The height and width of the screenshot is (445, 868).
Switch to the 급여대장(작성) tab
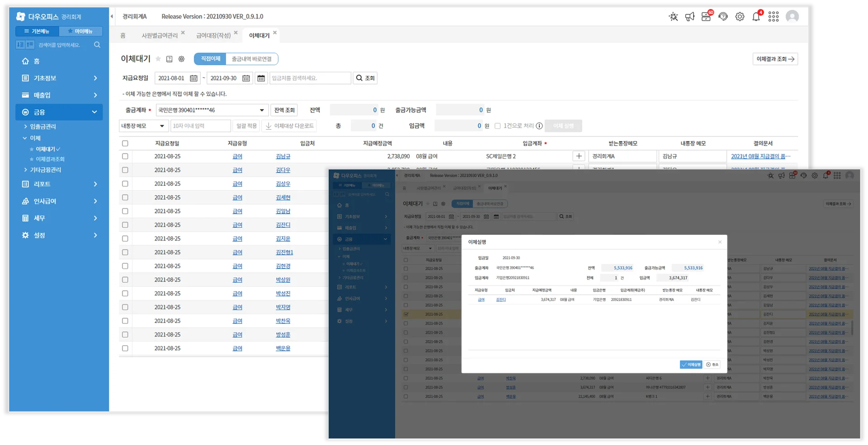point(213,35)
